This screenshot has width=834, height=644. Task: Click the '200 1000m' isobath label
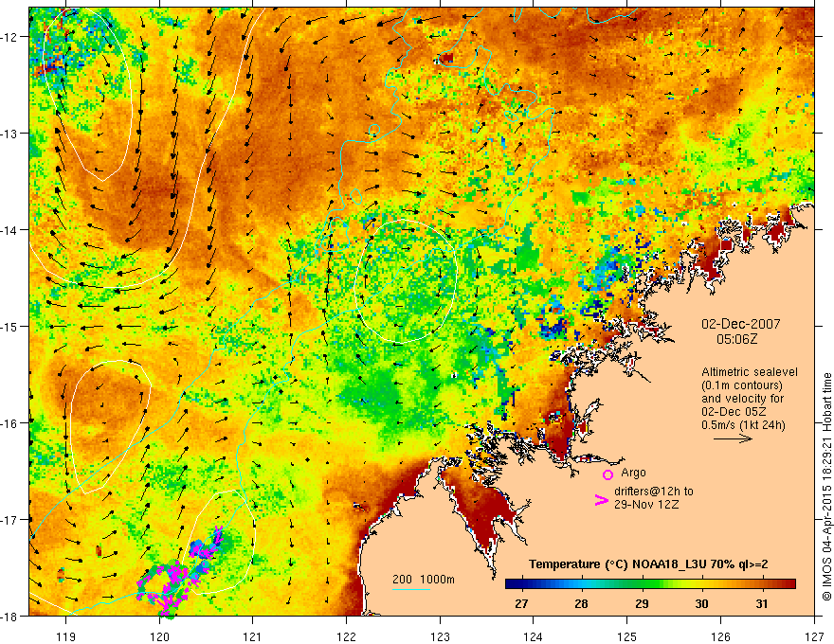(x=424, y=580)
